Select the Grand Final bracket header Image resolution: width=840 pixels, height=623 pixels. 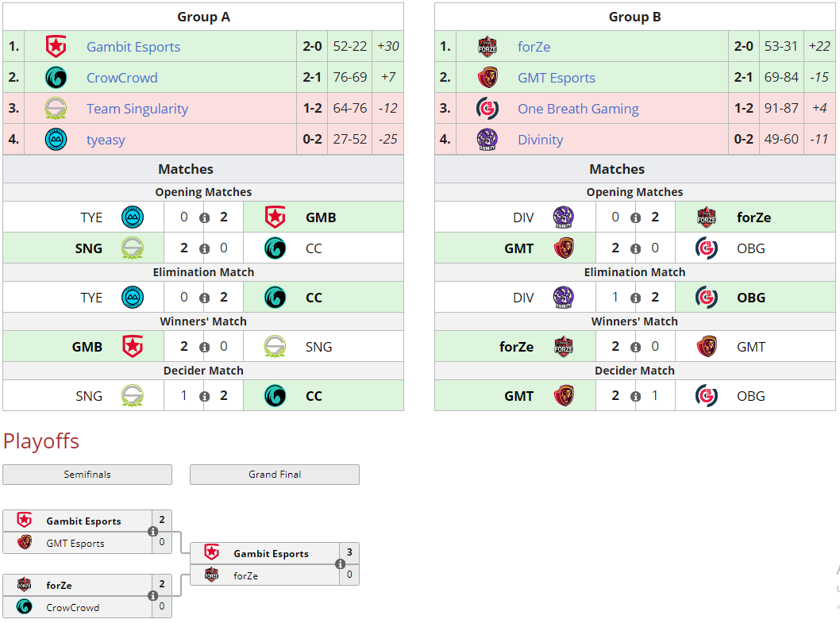(x=275, y=475)
